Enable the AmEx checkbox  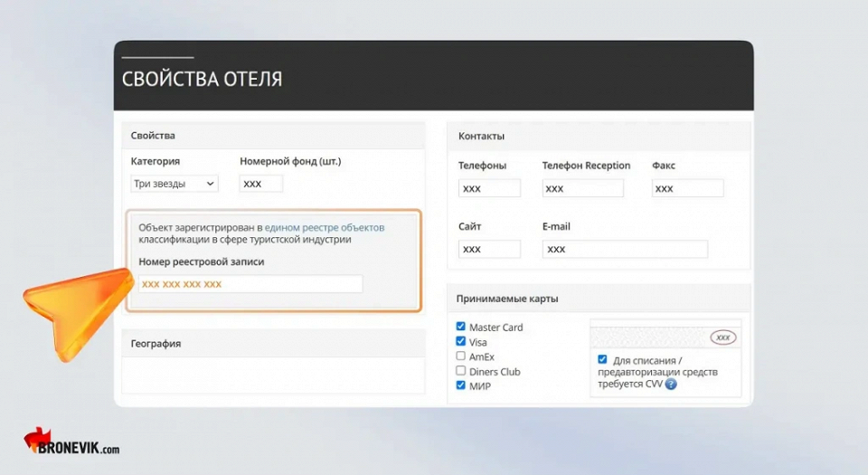[461, 356]
